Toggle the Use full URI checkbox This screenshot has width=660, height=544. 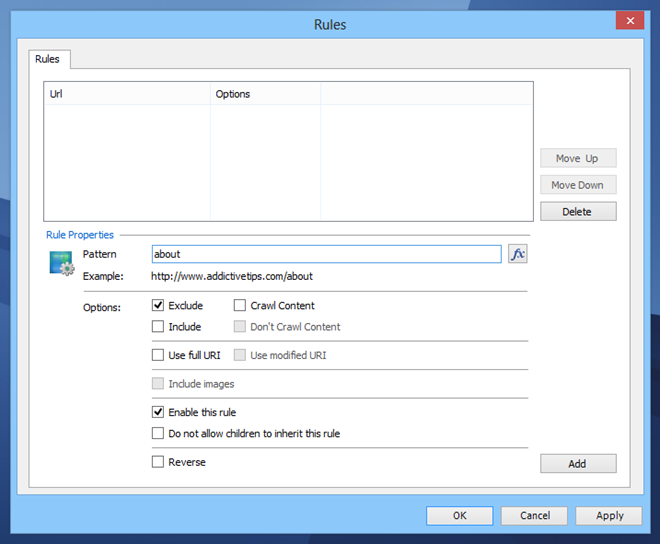(158, 355)
